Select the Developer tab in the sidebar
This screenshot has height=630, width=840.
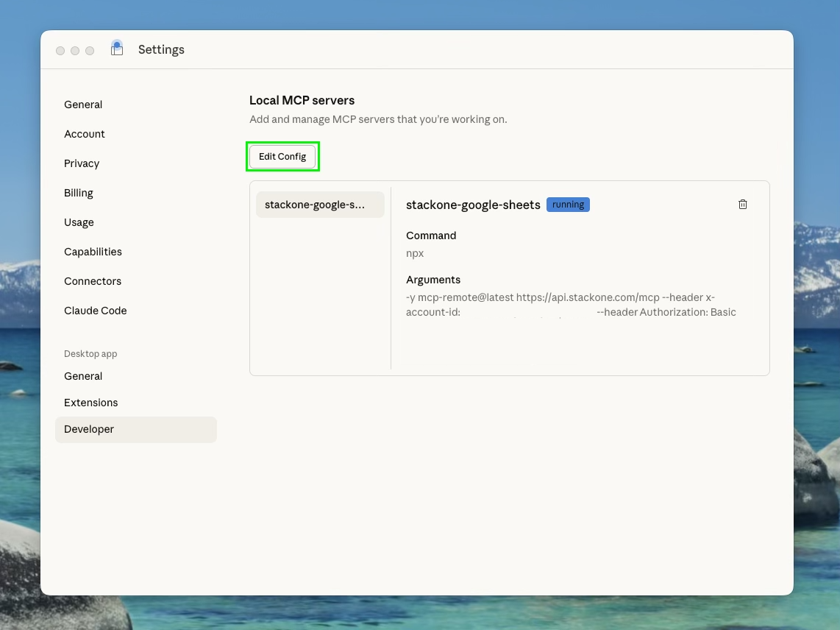click(89, 428)
